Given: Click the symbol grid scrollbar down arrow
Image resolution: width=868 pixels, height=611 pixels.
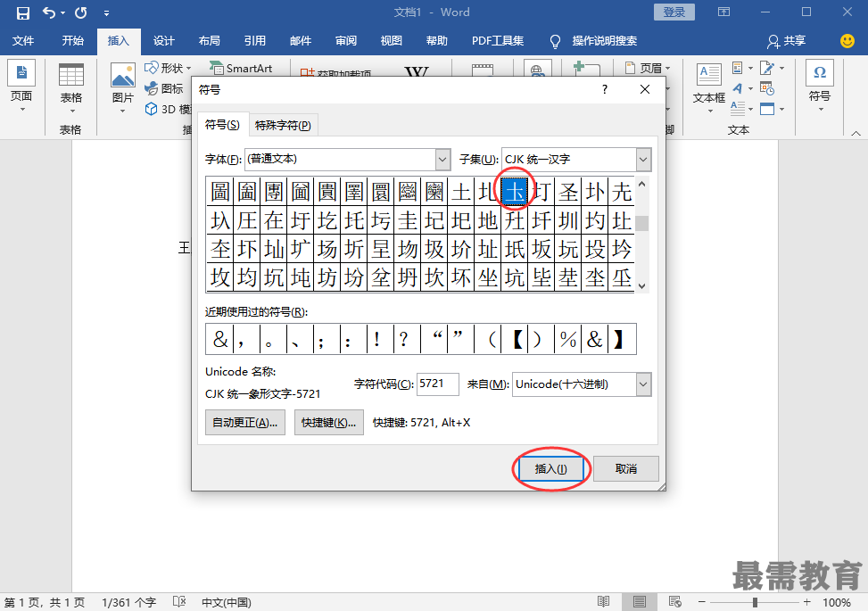Looking at the screenshot, I should 642,285.
